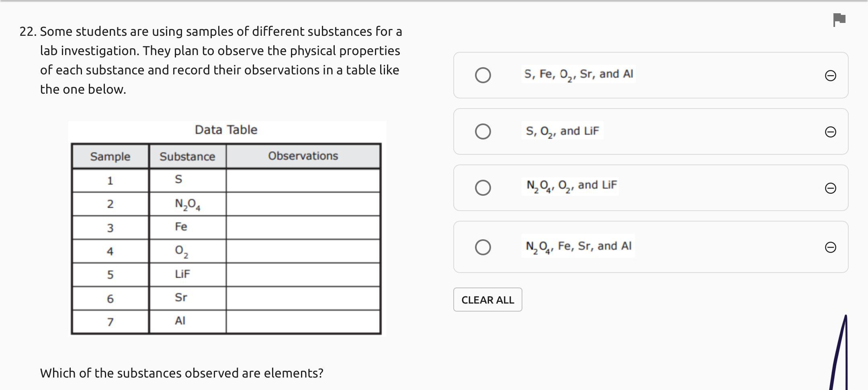Screen dimensions: 868x390
Task: Eliminate the option N2O4, O2, and LiF
Action: pyautogui.click(x=830, y=188)
